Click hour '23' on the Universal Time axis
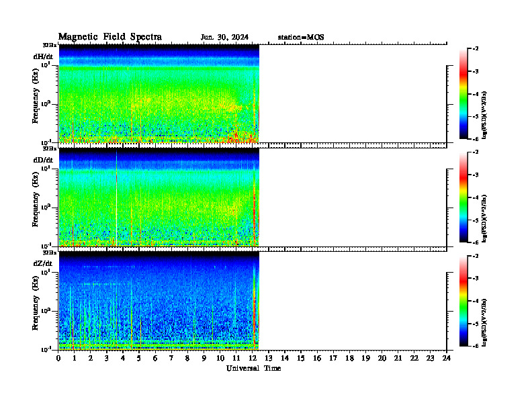532x411 pixels. tap(430, 359)
